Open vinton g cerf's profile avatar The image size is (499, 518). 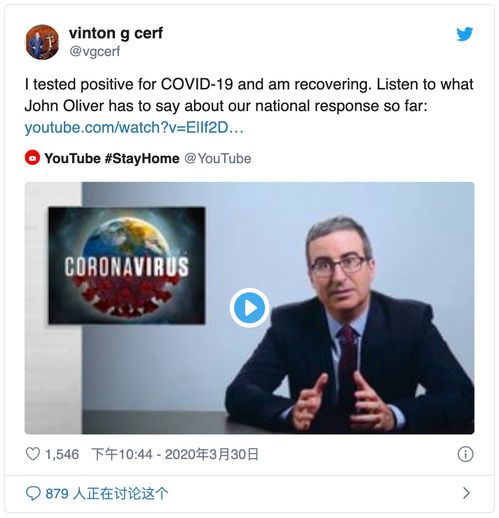pyautogui.click(x=42, y=42)
